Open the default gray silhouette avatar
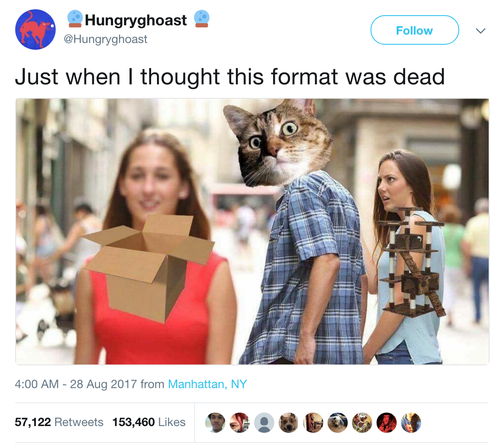This screenshot has height=448, width=498. click(x=264, y=423)
